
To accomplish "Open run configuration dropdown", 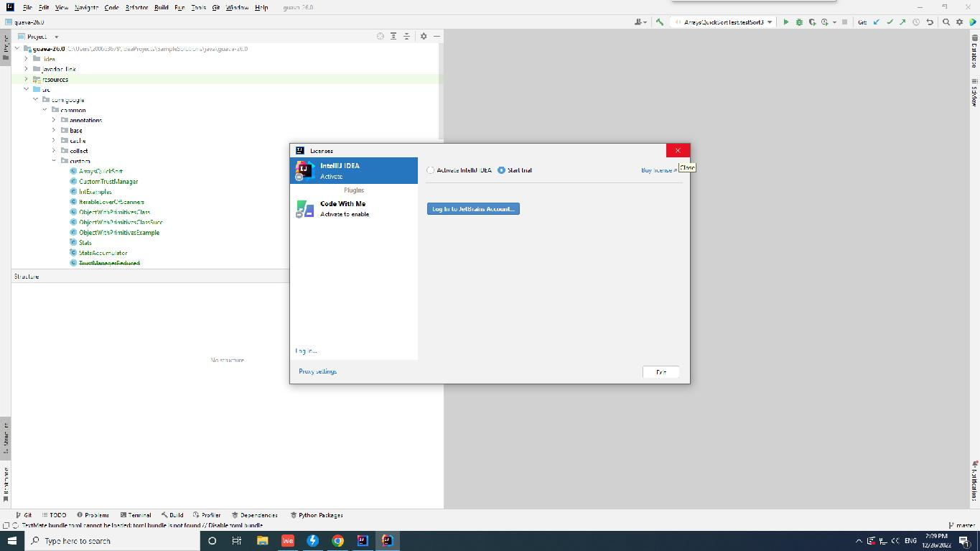I will 723,22.
